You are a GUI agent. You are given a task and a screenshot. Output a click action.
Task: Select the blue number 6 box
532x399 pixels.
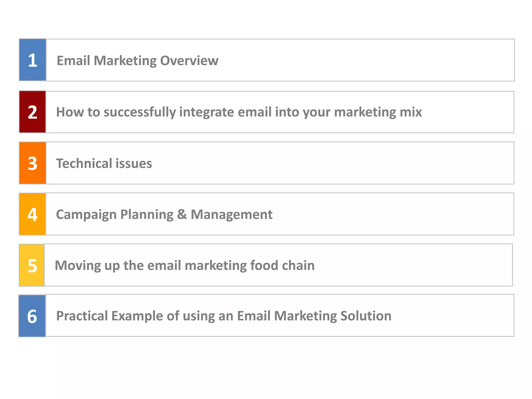[32, 316]
